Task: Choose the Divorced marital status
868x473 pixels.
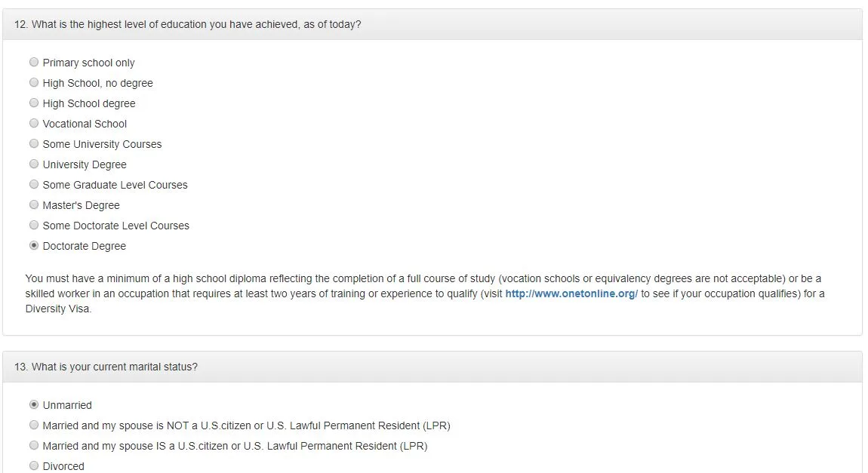Action: [34, 465]
